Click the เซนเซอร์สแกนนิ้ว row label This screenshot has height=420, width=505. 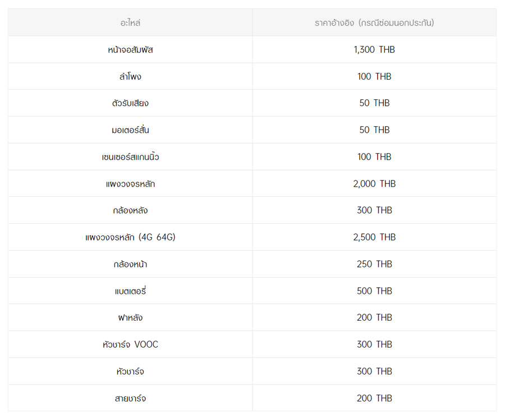click(130, 157)
